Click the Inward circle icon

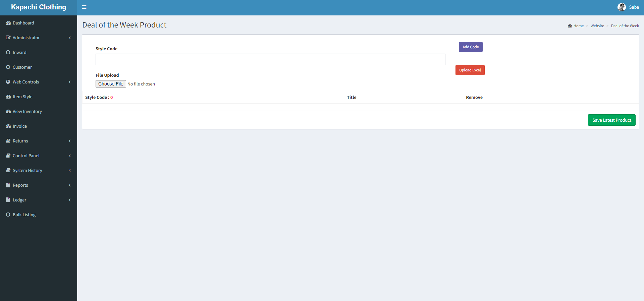(x=8, y=53)
